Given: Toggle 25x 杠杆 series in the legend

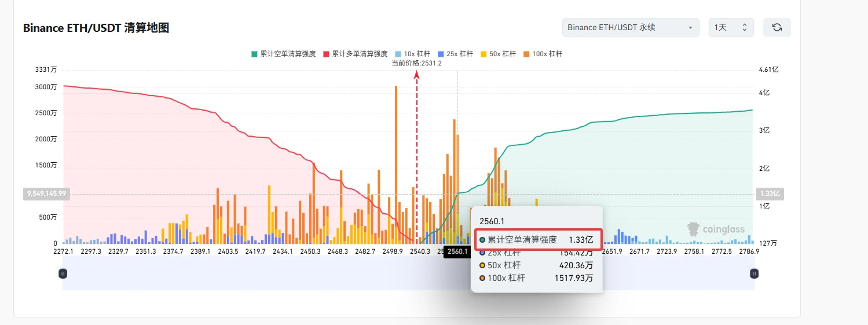Looking at the screenshot, I should [x=456, y=54].
